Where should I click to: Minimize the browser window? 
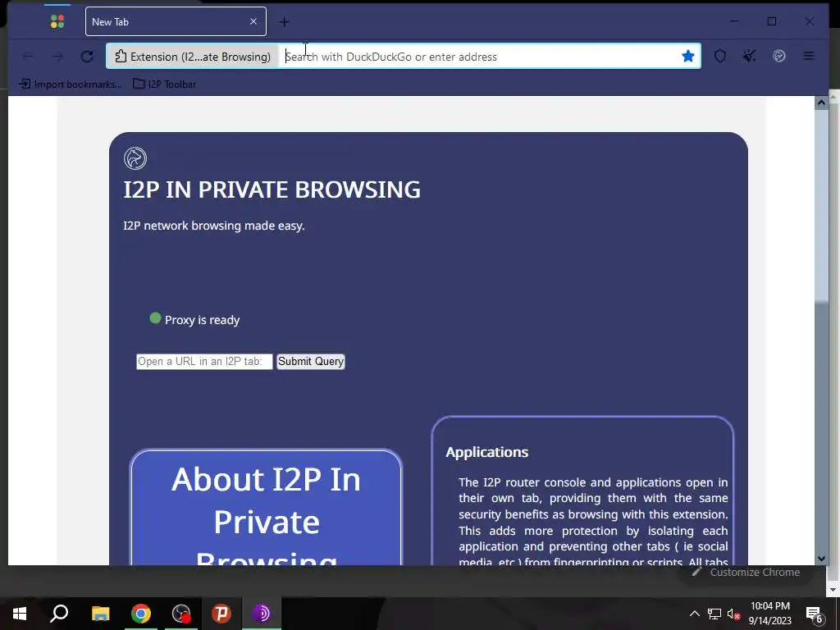(x=734, y=21)
